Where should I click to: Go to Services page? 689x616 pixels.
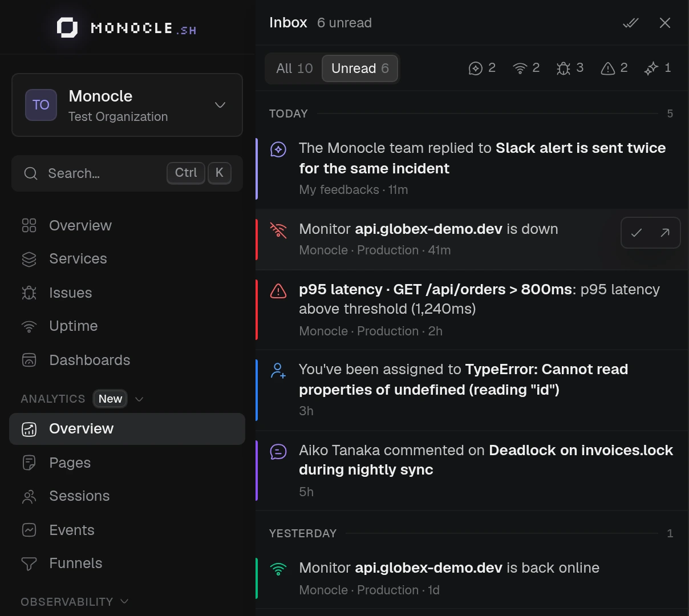(127, 259)
